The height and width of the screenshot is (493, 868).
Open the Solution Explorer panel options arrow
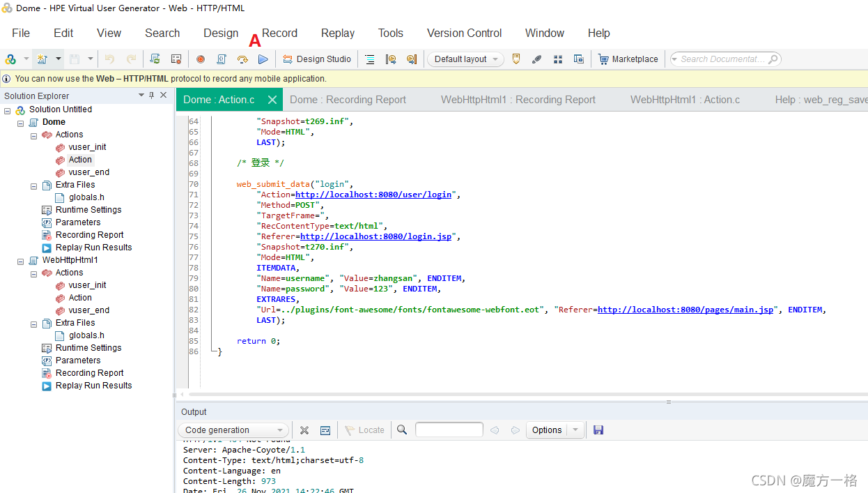pos(141,96)
